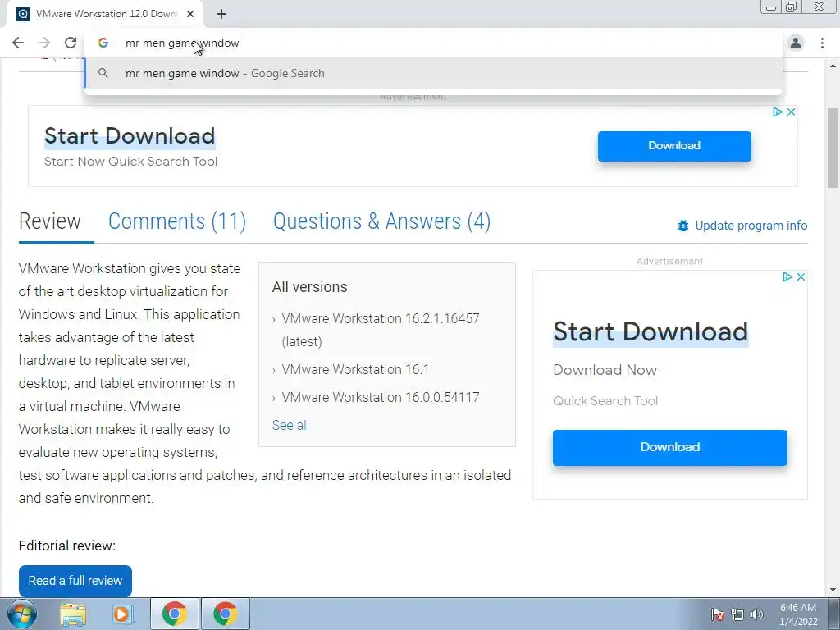
Task: Open the Action Center flag icon
Action: 717,615
